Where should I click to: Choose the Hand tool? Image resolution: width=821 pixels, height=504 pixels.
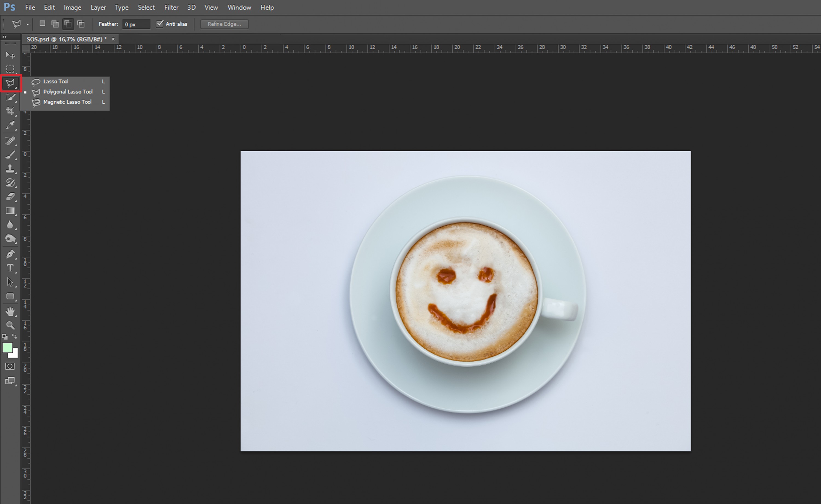tap(10, 311)
